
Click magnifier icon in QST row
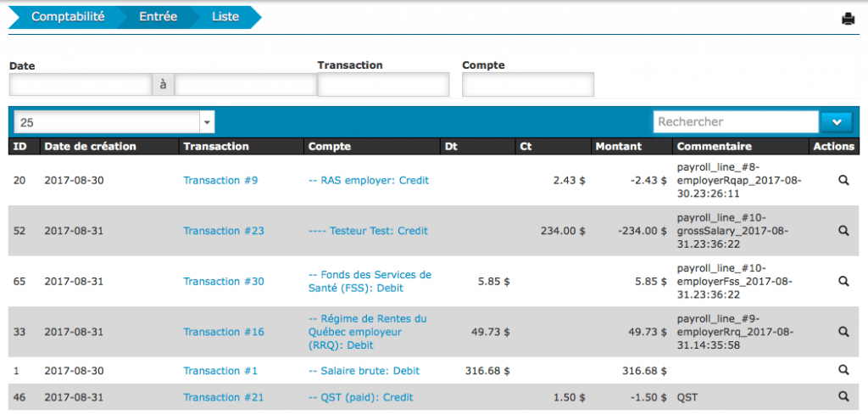[843, 396]
